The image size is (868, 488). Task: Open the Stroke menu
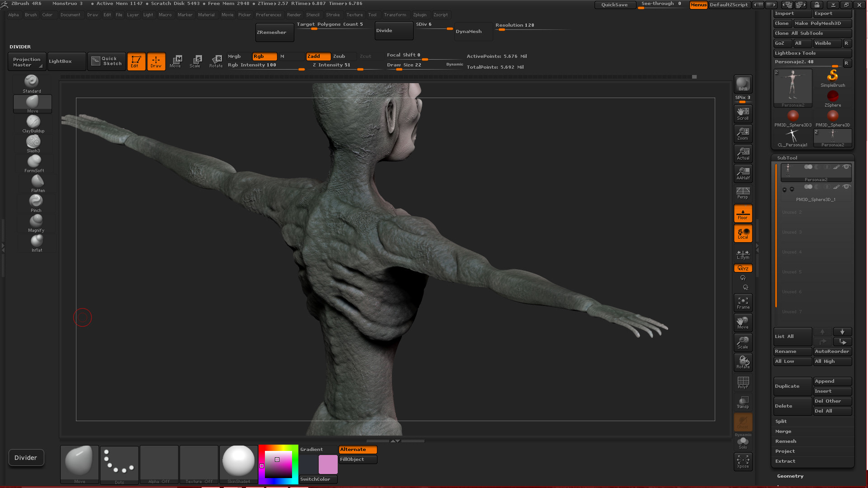[333, 14]
